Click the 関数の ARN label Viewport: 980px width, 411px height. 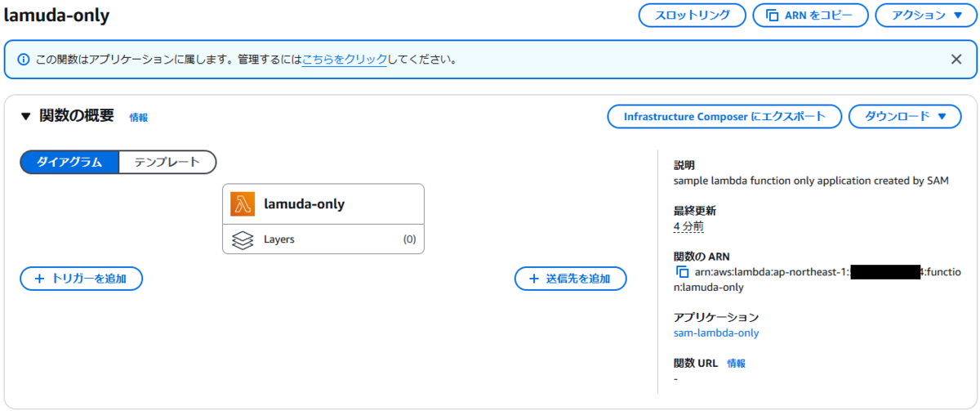click(702, 256)
